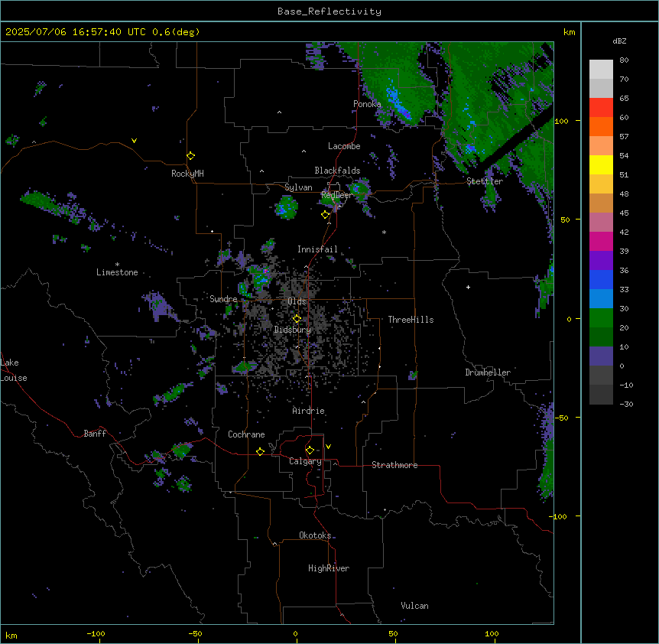The height and width of the screenshot is (644, 659).
Task: Click the Airdrie label
Action: (309, 411)
